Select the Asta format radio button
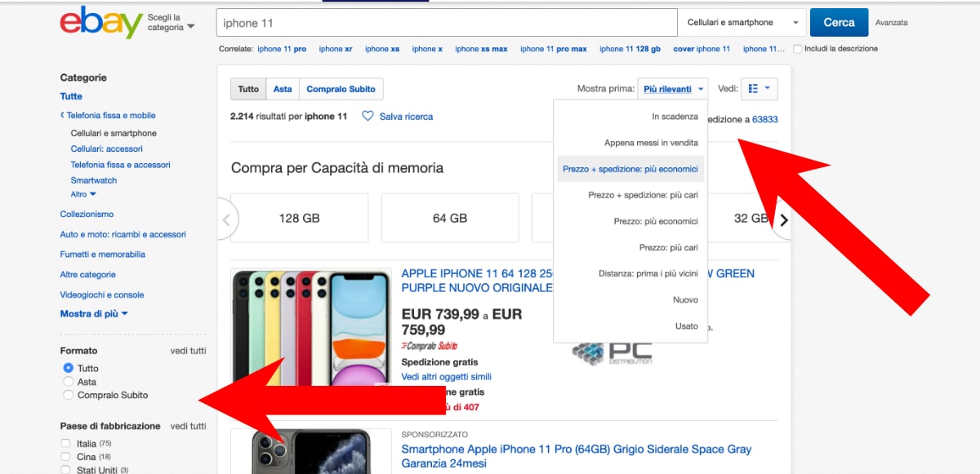The height and width of the screenshot is (474, 980). 69,382
